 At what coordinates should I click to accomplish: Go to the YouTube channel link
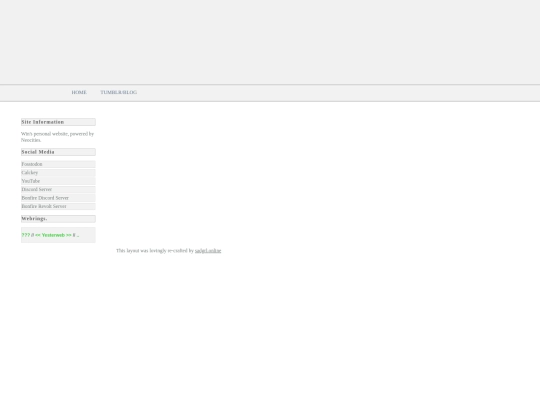click(58, 181)
